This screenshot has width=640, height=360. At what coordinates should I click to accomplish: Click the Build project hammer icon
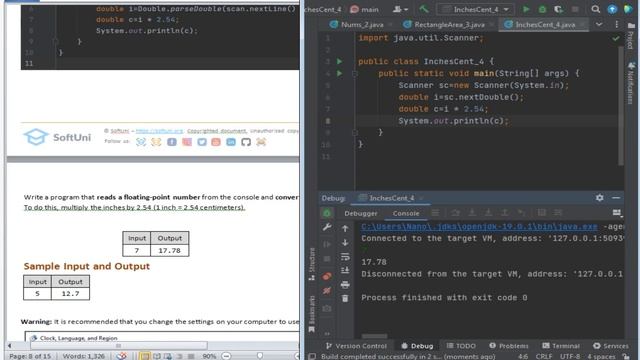(x=424, y=9)
